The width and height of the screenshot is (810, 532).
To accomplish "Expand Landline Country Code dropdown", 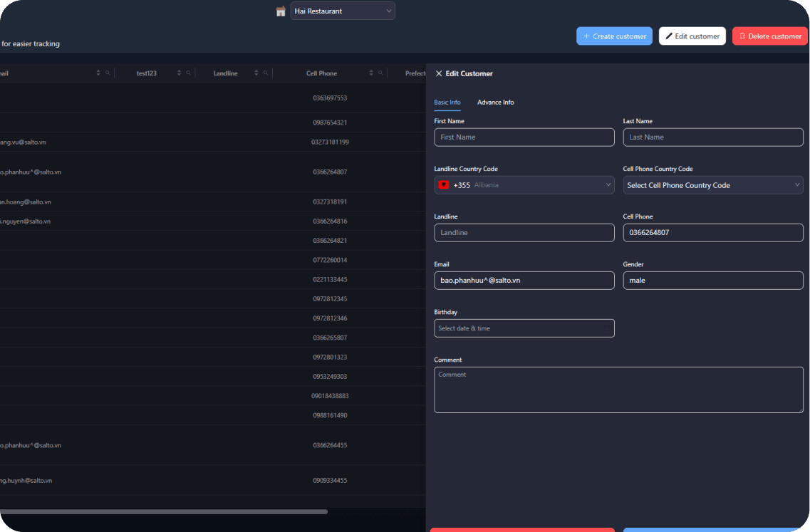I will (x=608, y=185).
